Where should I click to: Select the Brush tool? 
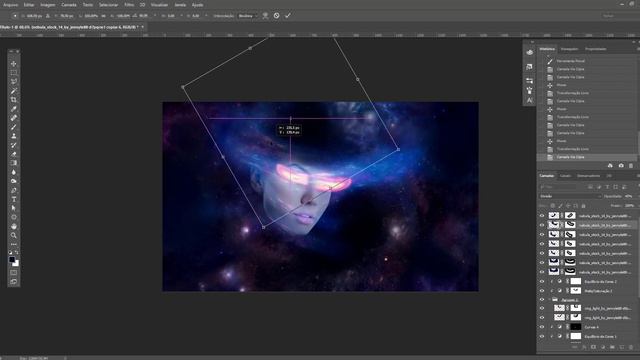pyautogui.click(x=13, y=127)
